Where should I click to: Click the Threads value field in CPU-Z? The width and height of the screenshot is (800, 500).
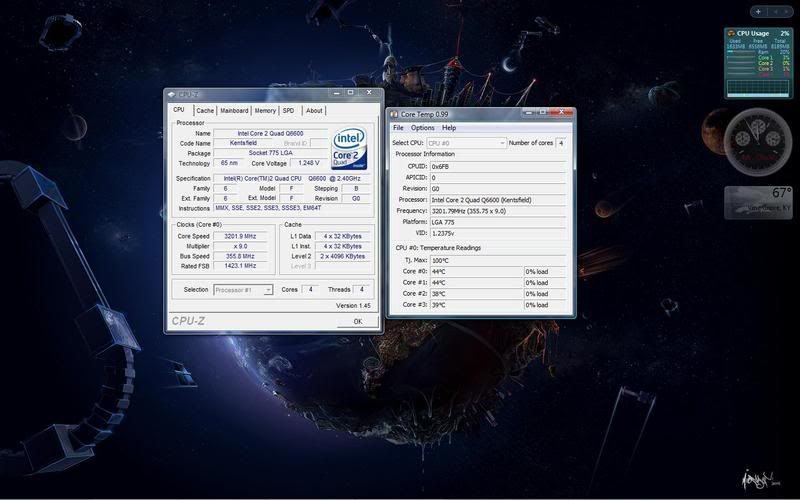pyautogui.click(x=361, y=289)
